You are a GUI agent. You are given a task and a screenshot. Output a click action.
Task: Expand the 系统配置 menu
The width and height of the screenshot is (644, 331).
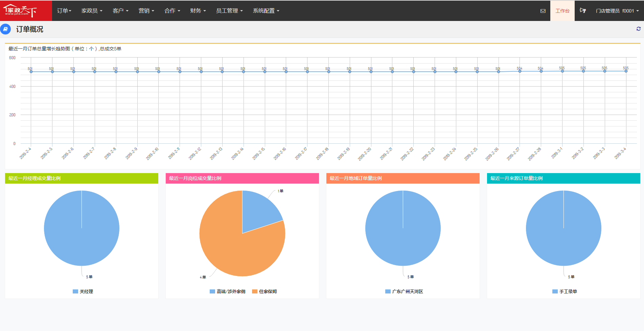click(266, 11)
